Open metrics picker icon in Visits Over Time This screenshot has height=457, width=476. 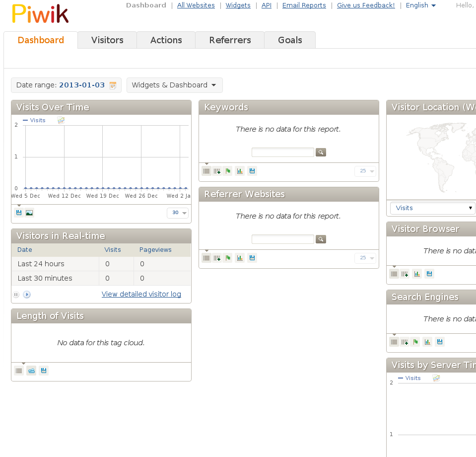point(61,120)
